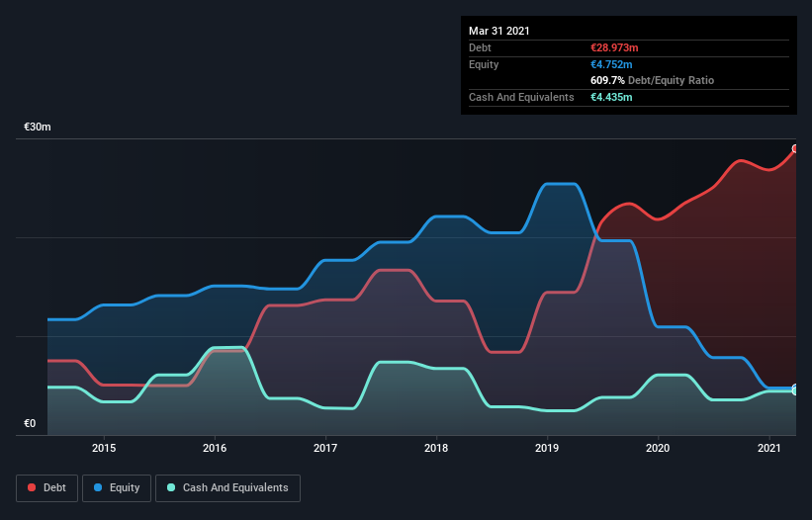The width and height of the screenshot is (812, 520).
Task: Click the €4.752m equity value
Action: 611,64
